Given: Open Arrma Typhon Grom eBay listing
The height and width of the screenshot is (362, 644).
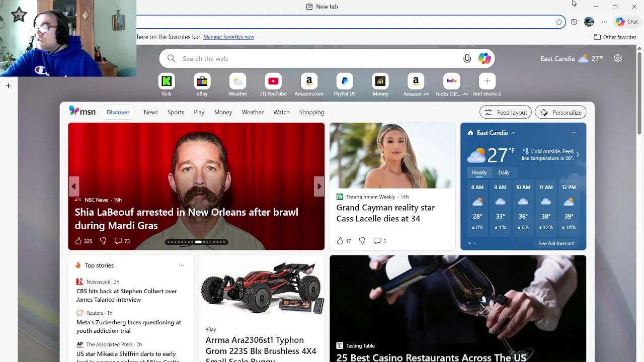Looking at the screenshot, I should click(261, 349).
